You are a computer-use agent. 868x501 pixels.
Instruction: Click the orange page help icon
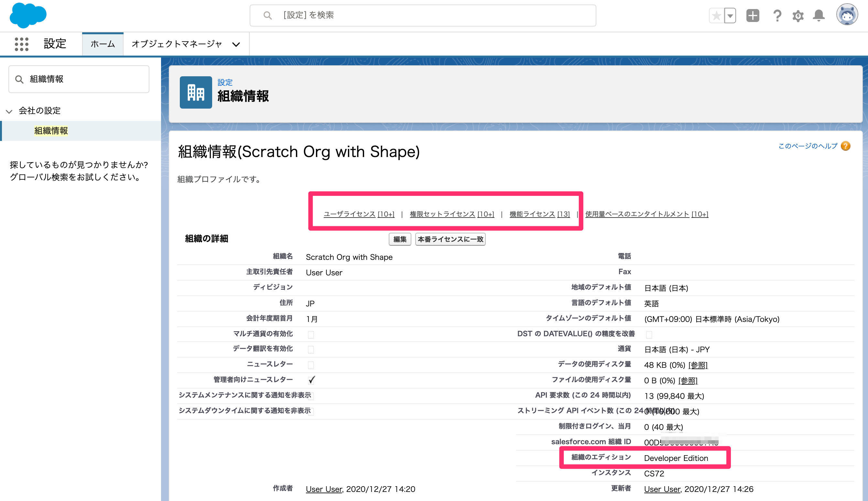coord(845,146)
